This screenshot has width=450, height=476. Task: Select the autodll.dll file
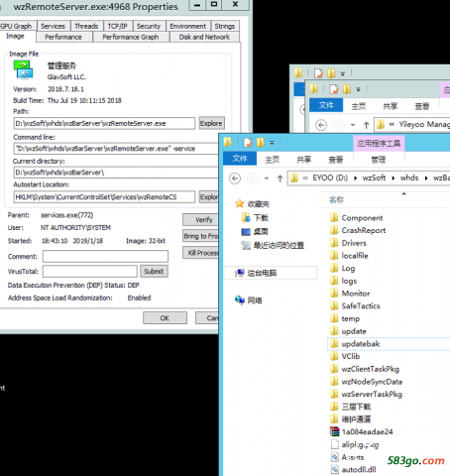354,469
